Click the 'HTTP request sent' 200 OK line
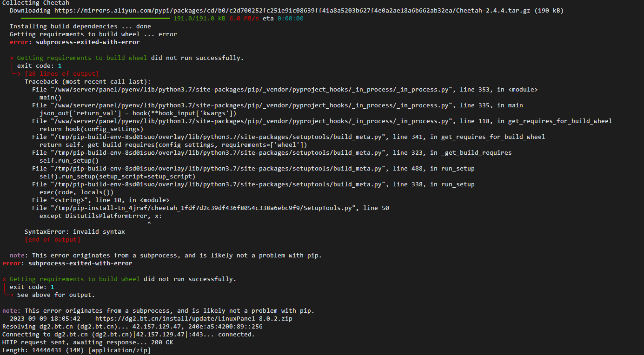This screenshot has width=644, height=355. pyautogui.click(x=88, y=342)
